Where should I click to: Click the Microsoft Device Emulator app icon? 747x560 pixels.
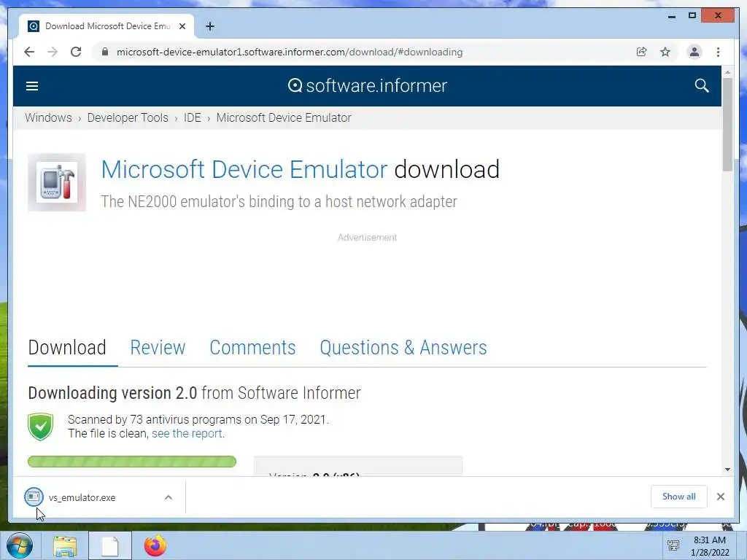pos(57,182)
